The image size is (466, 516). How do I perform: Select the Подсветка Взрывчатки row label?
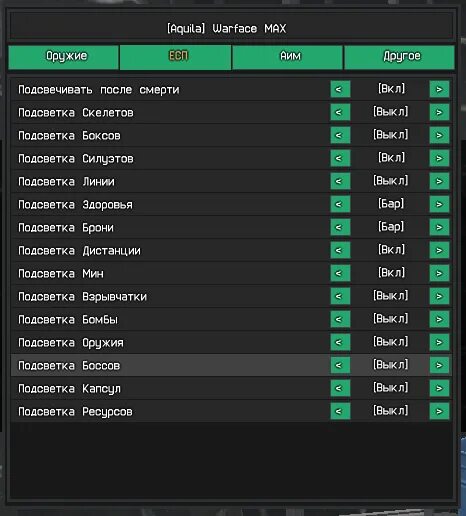pos(82,297)
